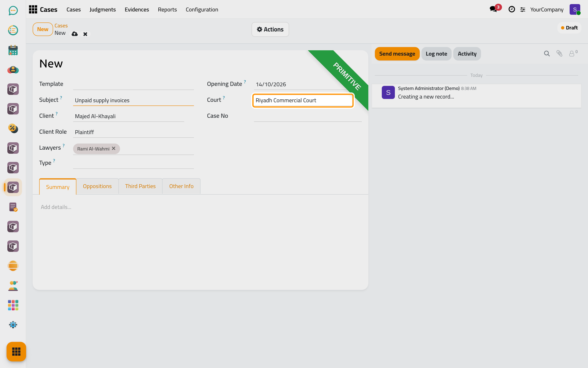Click the Log note button
The height and width of the screenshot is (368, 588).
436,54
